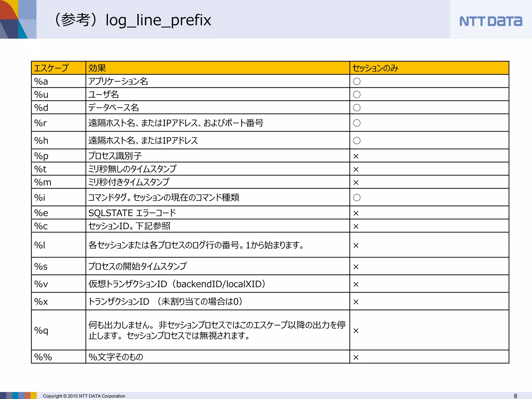Image resolution: width=532 pixels, height=399 pixels.
Task: Select the '%e' escape cell
Action: (x=58, y=213)
